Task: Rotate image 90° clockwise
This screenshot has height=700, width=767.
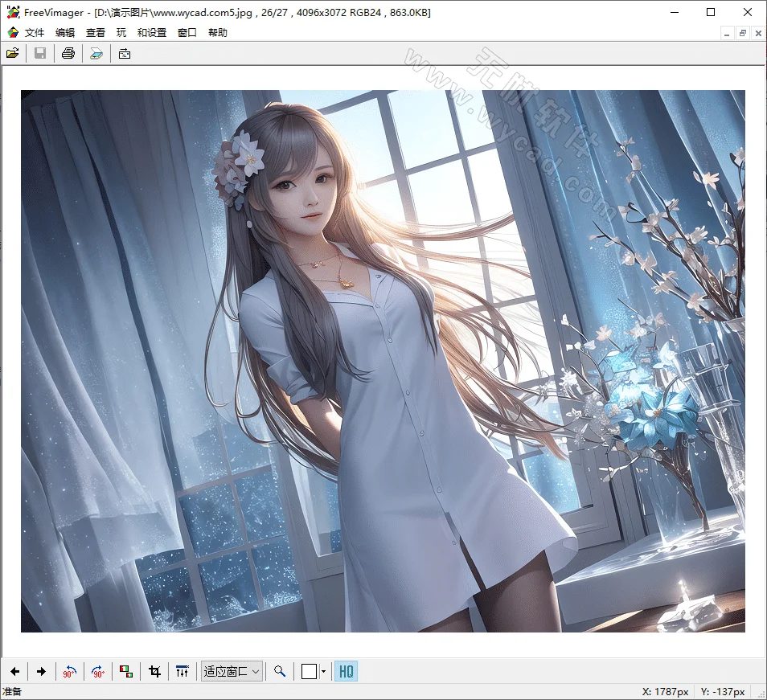Action: [96, 671]
